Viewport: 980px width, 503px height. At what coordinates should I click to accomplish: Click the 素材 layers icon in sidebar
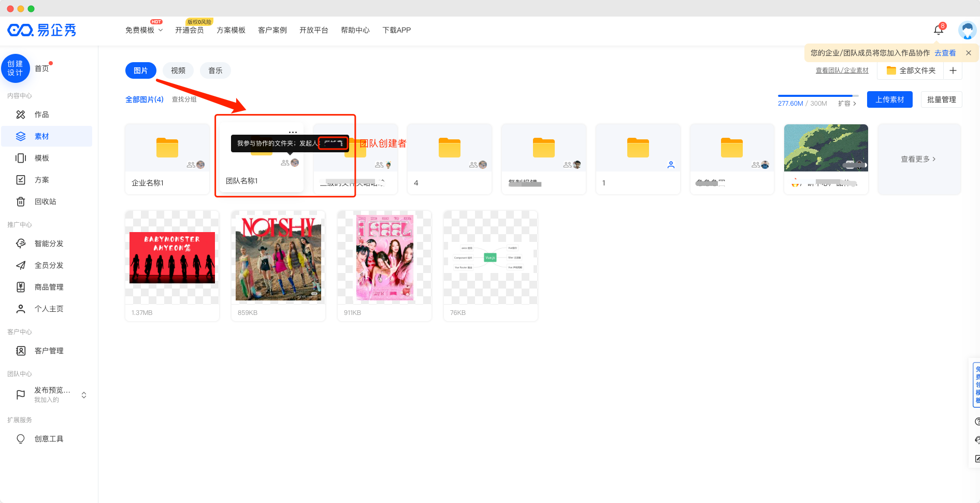[21, 136]
